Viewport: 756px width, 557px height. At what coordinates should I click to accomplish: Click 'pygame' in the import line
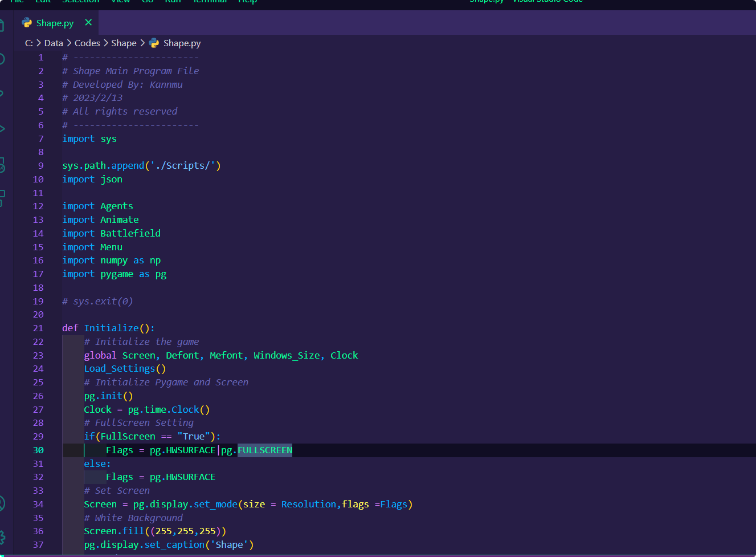[x=117, y=274]
